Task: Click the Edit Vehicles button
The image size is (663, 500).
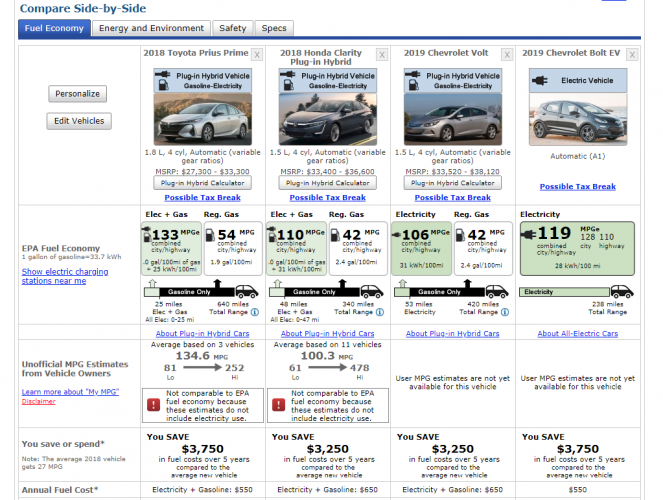Action: (78, 121)
